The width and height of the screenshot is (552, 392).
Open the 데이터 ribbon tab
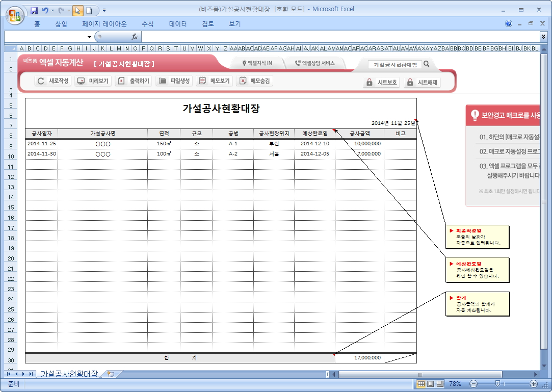coord(178,24)
